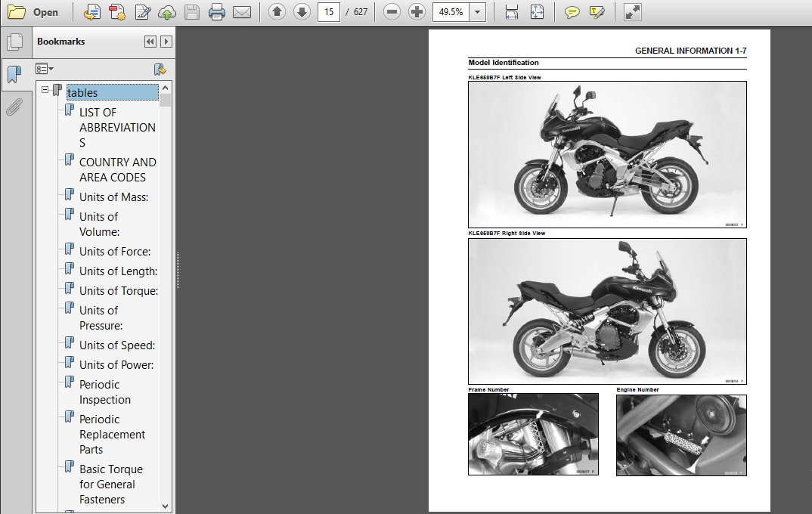Viewport: 812px width, 514px height.
Task: Click the fit width scrolling icon
Action: (512, 12)
